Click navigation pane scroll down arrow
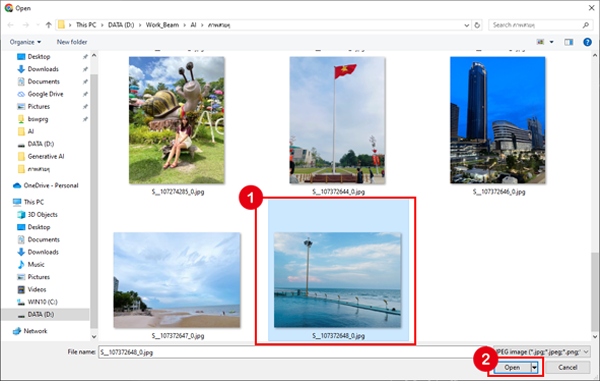 94,337
